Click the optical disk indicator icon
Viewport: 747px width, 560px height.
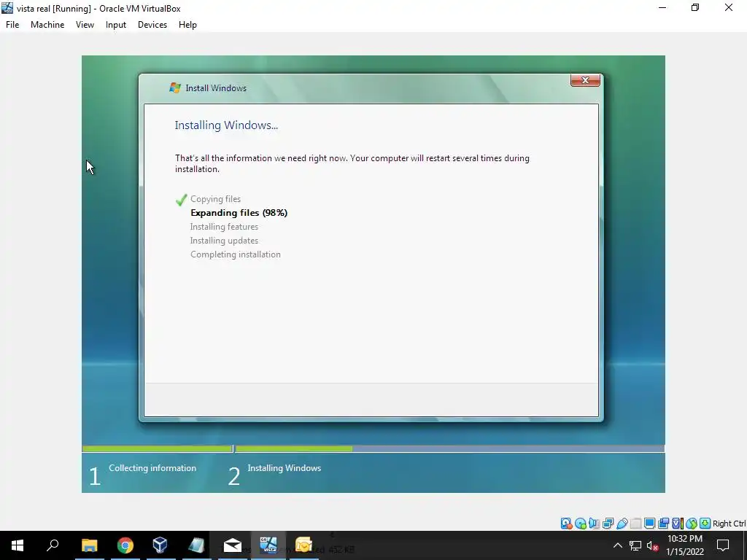(580, 524)
